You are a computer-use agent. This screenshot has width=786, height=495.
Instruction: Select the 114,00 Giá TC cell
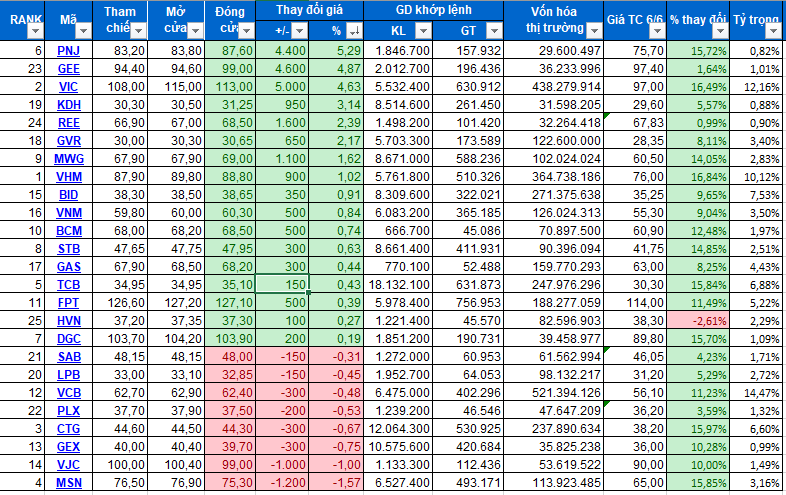tap(635, 303)
